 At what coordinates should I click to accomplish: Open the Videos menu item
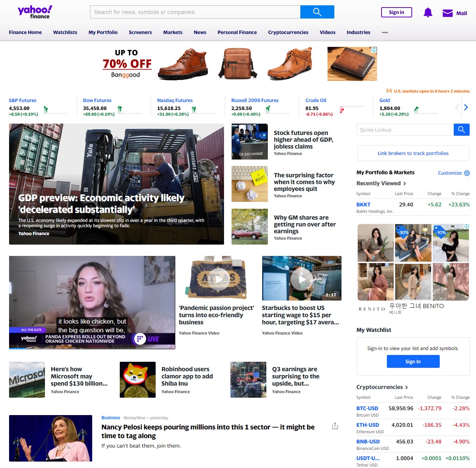tap(328, 33)
